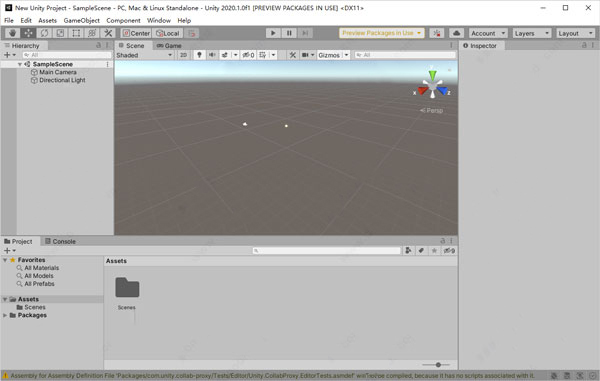Image resolution: width=600 pixels, height=381 pixels.
Task: Open the Account dropdown
Action: pos(488,33)
